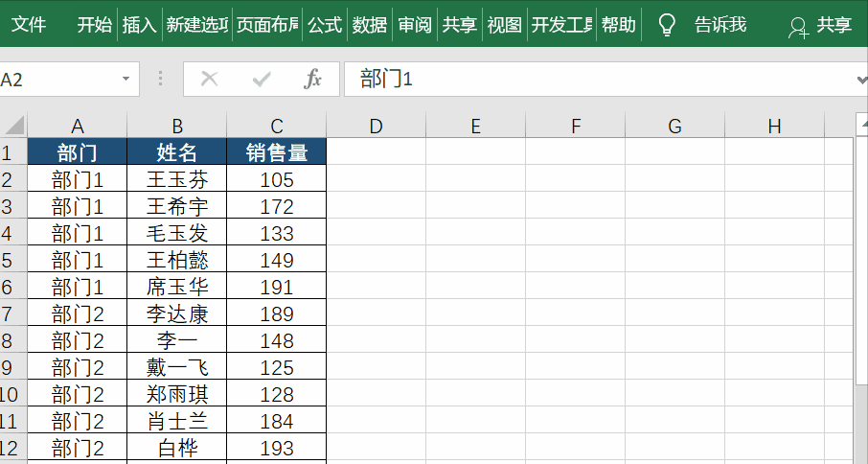Viewport: 868px width, 464px height.
Task: Open the 文件 menu tab
Action: pos(29,24)
